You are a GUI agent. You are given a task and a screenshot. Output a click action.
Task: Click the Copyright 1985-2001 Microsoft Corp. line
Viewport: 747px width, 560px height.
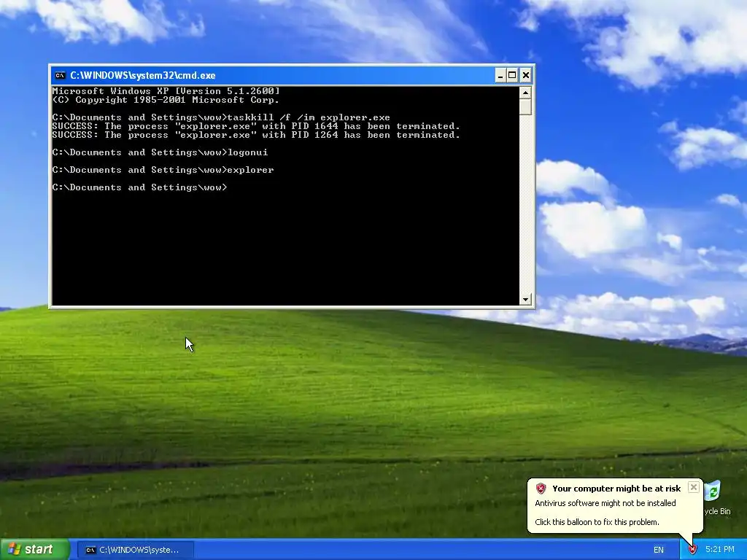click(166, 100)
